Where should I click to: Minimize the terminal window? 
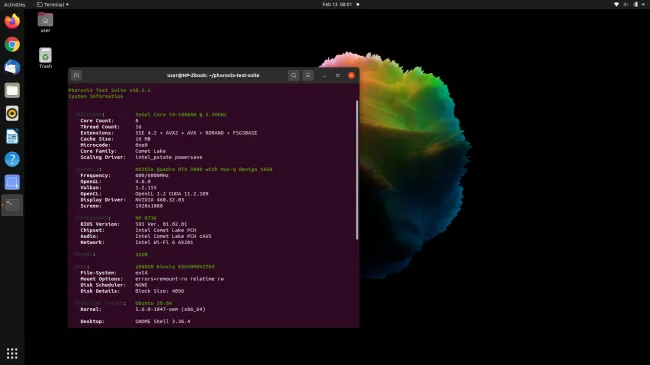coord(324,75)
